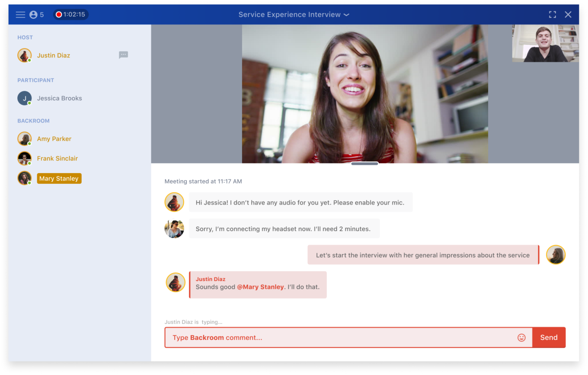This screenshot has width=588, height=375.
Task: Click the 'Hi Jessica!' chat message
Action: tap(300, 202)
